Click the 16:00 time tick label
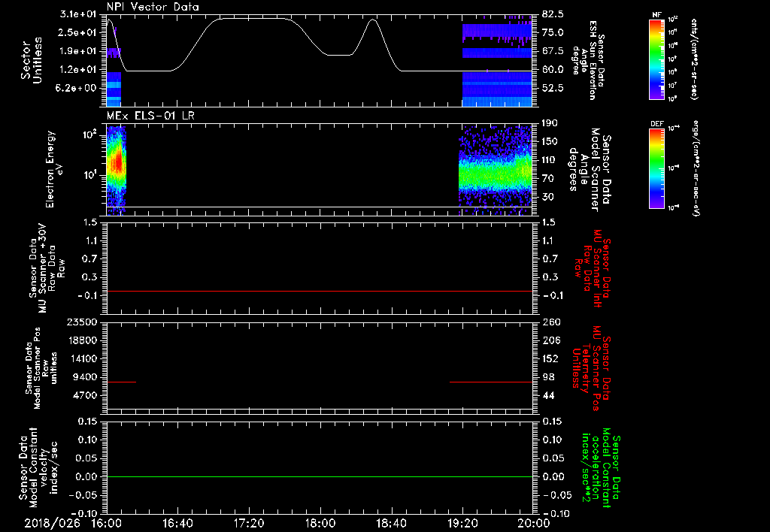This screenshot has height=532, width=770. pyautogui.click(x=106, y=523)
